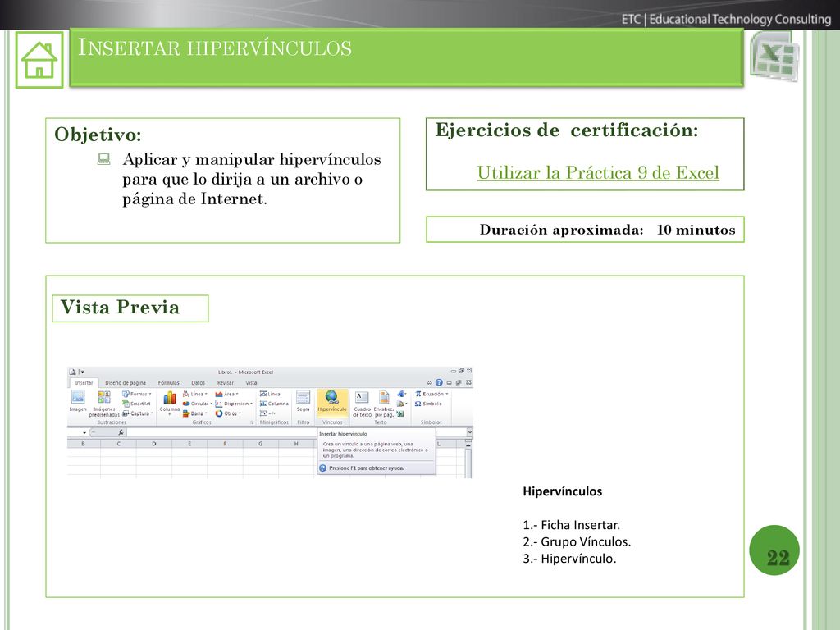Expand the formula bar with its arrow

pyautogui.click(x=470, y=432)
